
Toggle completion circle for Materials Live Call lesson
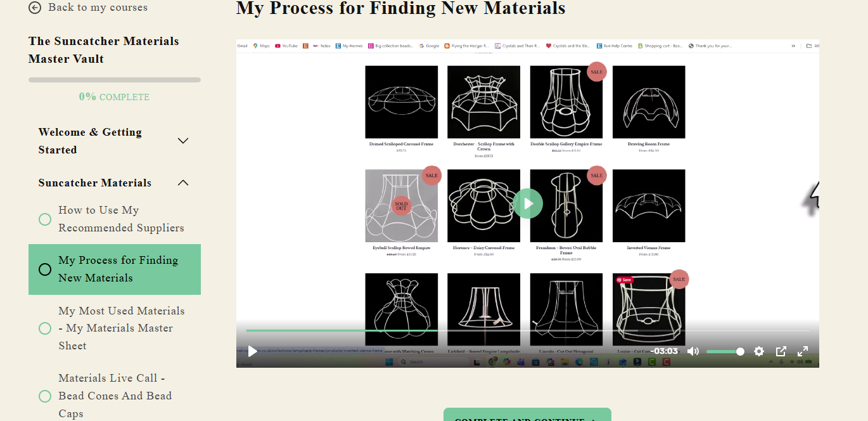(x=45, y=396)
